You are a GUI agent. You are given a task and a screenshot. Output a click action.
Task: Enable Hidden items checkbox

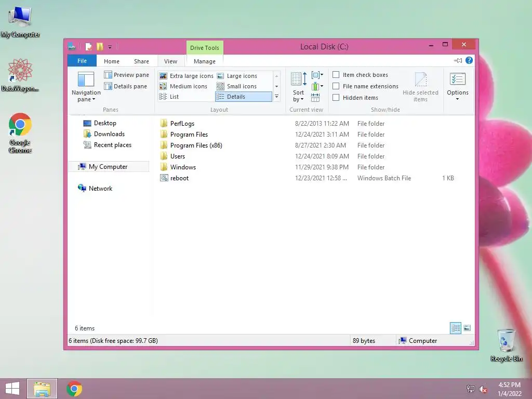tap(336, 98)
